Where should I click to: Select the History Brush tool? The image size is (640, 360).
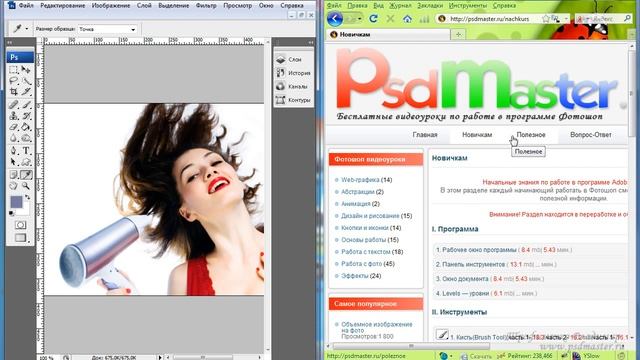26,116
